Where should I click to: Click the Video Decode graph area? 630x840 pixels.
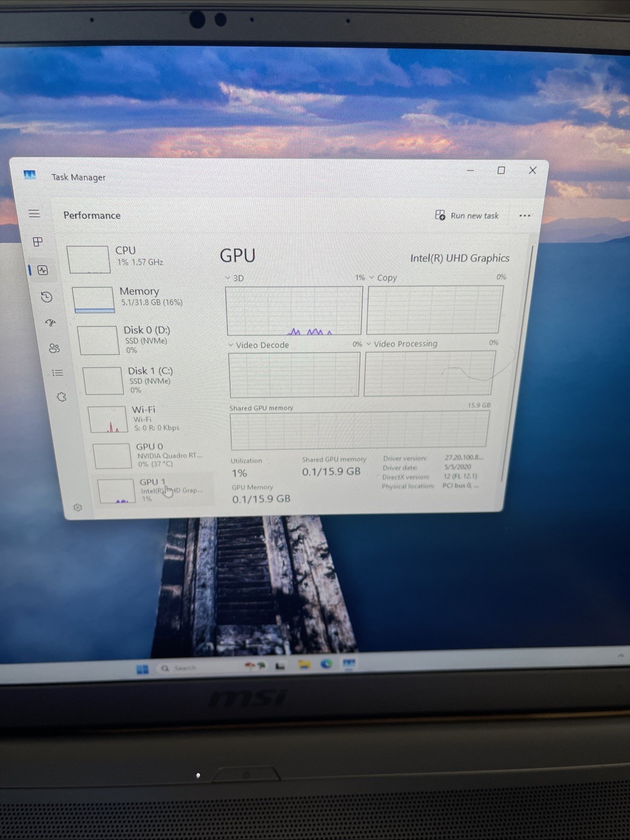point(294,374)
